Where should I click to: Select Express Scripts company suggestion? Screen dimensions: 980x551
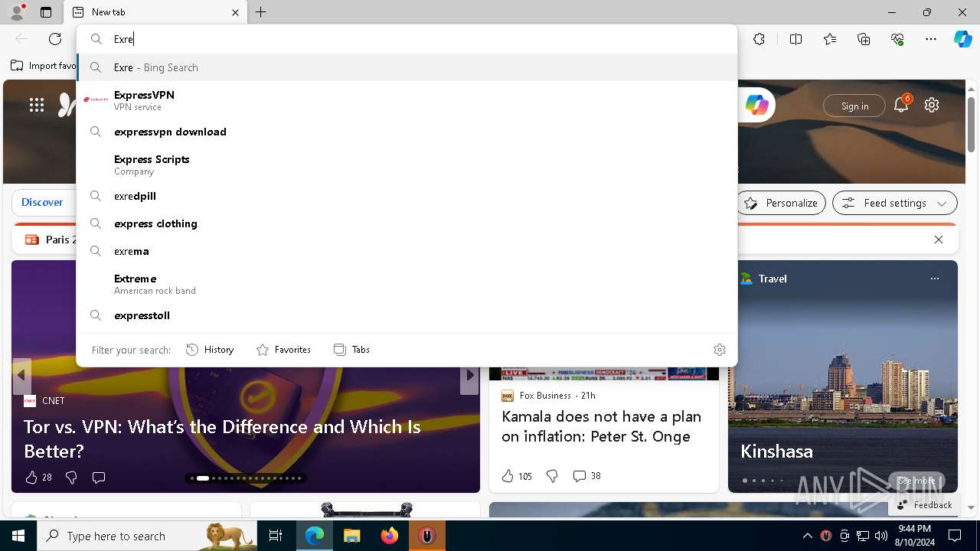(x=407, y=165)
